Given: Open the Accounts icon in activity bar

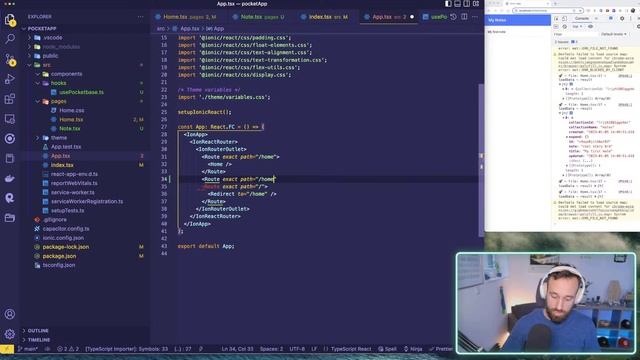Looking at the screenshot, I should (x=9, y=314).
